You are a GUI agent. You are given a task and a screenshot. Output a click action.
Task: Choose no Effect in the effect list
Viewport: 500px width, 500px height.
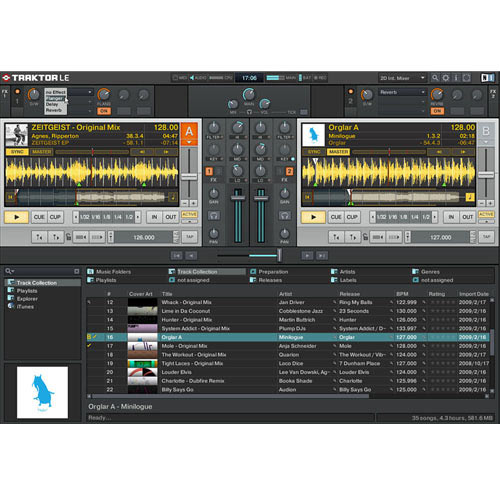56,92
